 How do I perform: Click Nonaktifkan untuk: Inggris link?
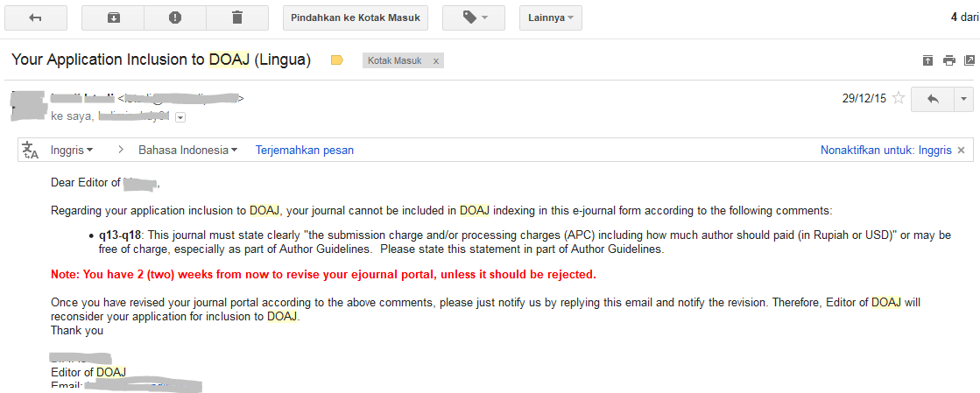click(885, 151)
